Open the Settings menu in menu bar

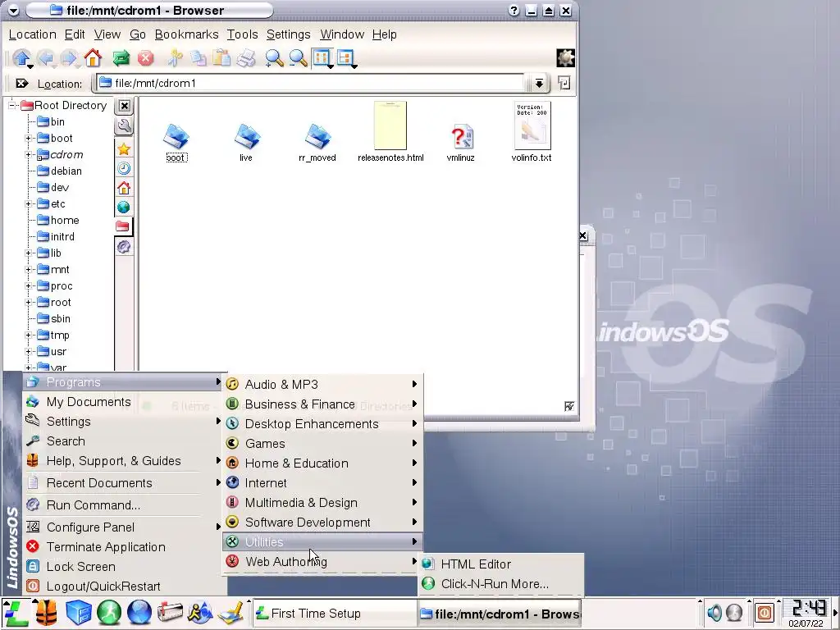288,34
